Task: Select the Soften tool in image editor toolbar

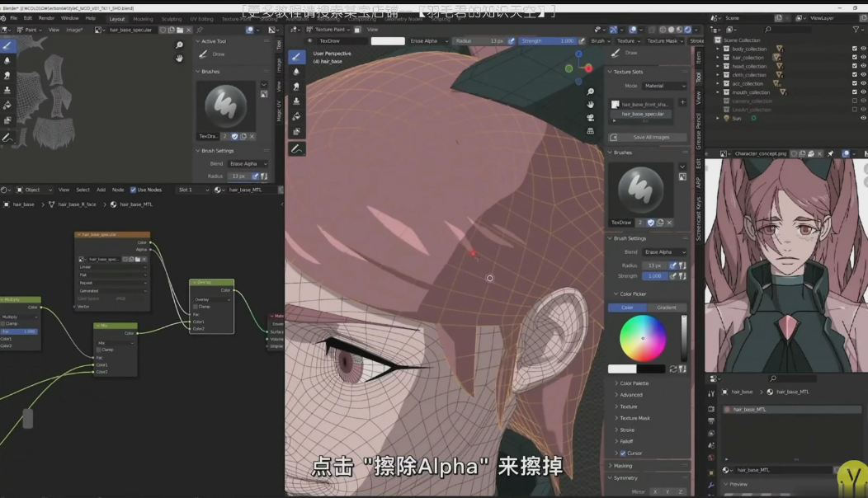Action: (7, 60)
